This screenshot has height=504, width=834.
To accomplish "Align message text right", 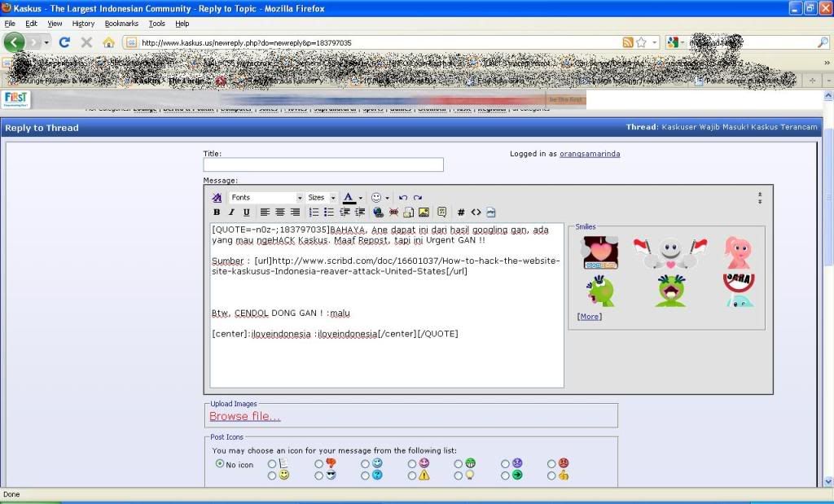I will click(x=295, y=213).
